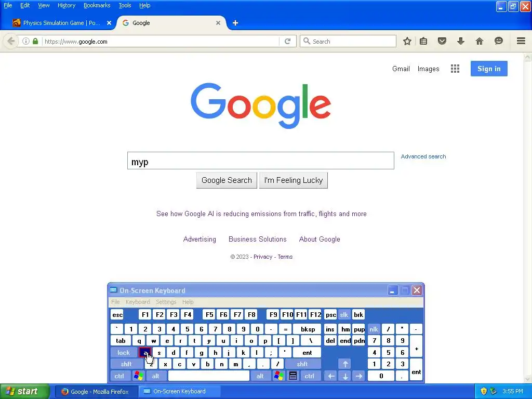532x399 pixels.
Task: Click the main ent key beside apostrophe
Action: [307, 353]
